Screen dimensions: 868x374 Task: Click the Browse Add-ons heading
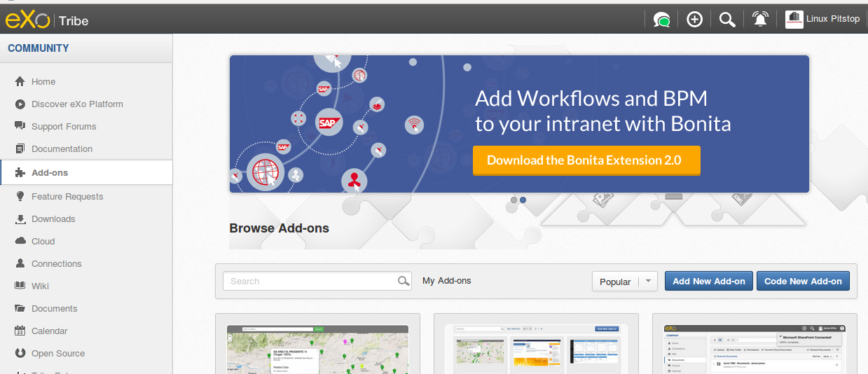[279, 228]
